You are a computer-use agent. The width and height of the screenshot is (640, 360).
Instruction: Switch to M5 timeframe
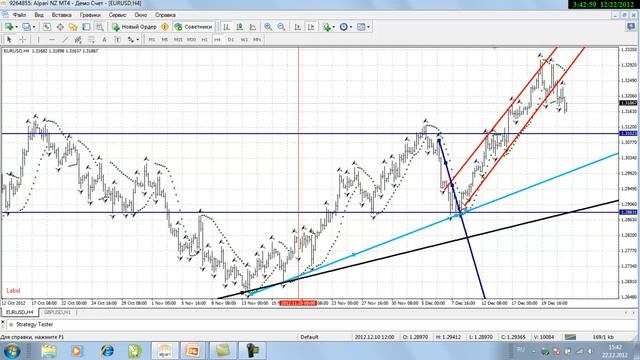click(164, 40)
